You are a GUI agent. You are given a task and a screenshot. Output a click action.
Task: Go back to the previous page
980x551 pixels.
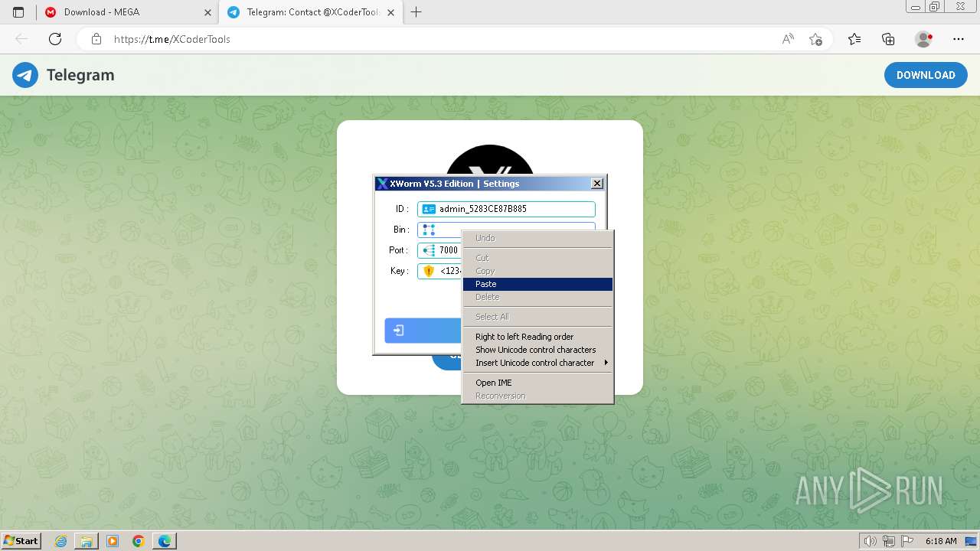tap(21, 39)
